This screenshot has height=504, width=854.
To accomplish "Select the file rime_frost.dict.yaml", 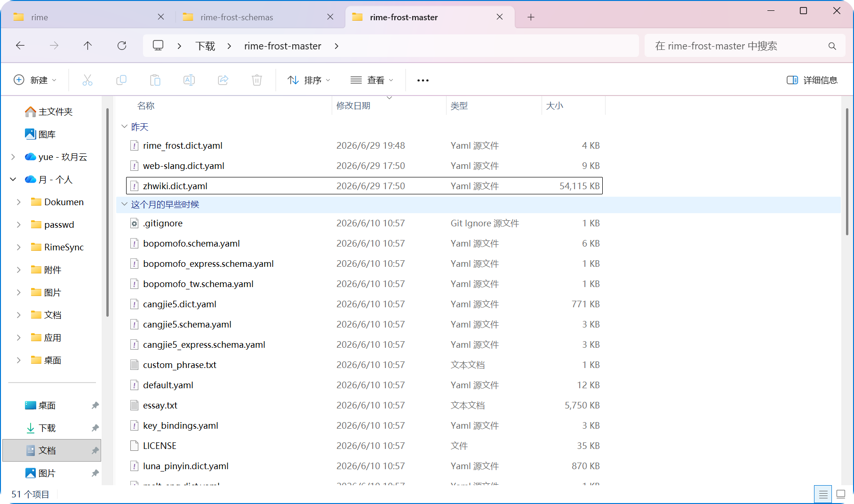I will (x=364, y=145).
